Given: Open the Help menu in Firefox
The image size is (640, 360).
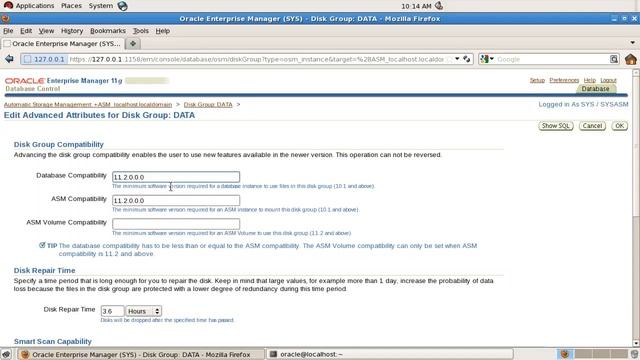Looking at the screenshot, I should (x=162, y=31).
